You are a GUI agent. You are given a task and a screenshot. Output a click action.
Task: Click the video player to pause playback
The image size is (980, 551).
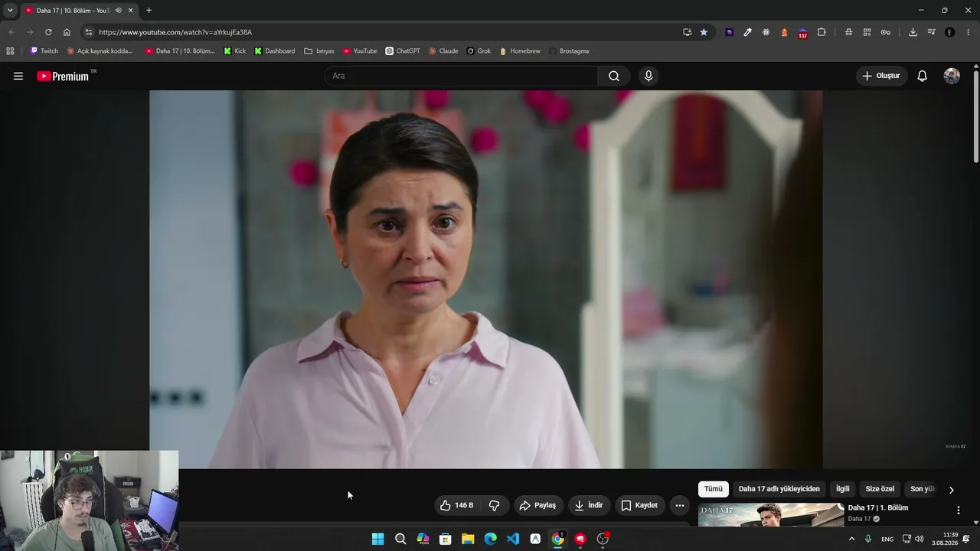tap(486, 279)
